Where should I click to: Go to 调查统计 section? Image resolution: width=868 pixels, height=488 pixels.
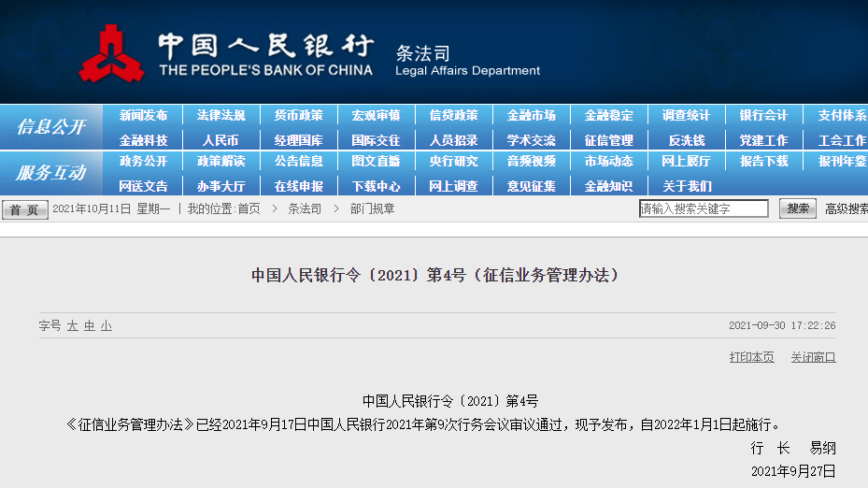point(686,115)
